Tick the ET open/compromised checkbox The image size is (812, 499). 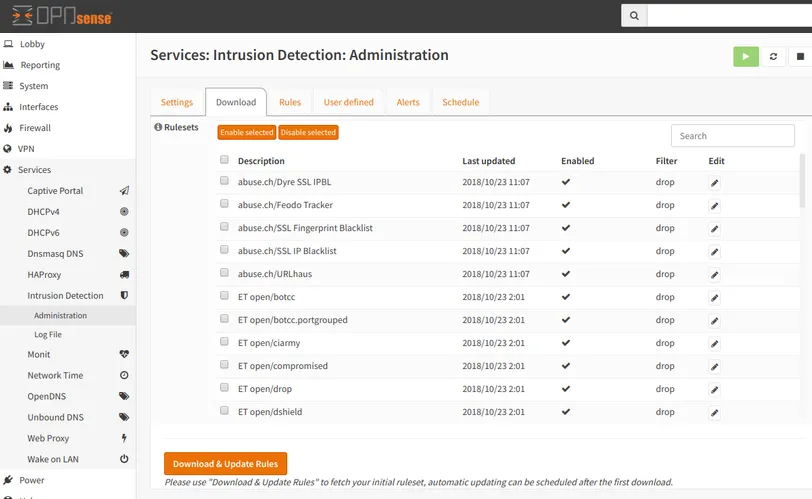(225, 366)
